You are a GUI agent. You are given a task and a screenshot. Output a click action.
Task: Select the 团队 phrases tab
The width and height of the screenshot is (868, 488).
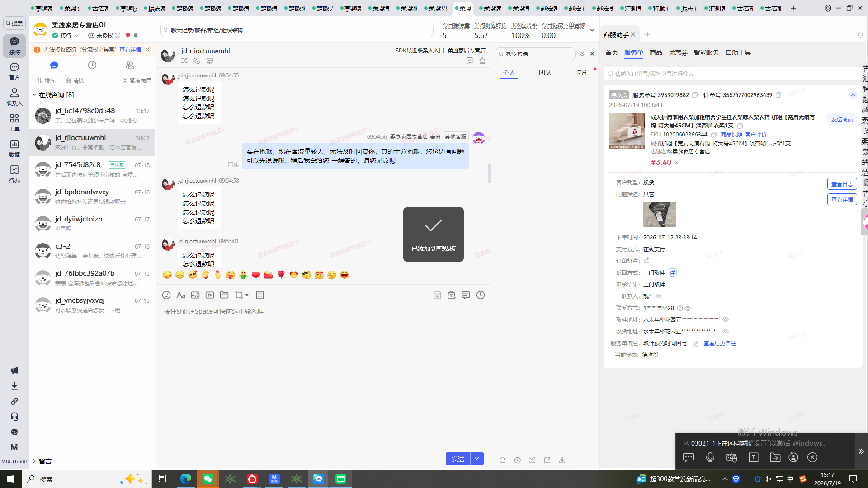click(545, 72)
